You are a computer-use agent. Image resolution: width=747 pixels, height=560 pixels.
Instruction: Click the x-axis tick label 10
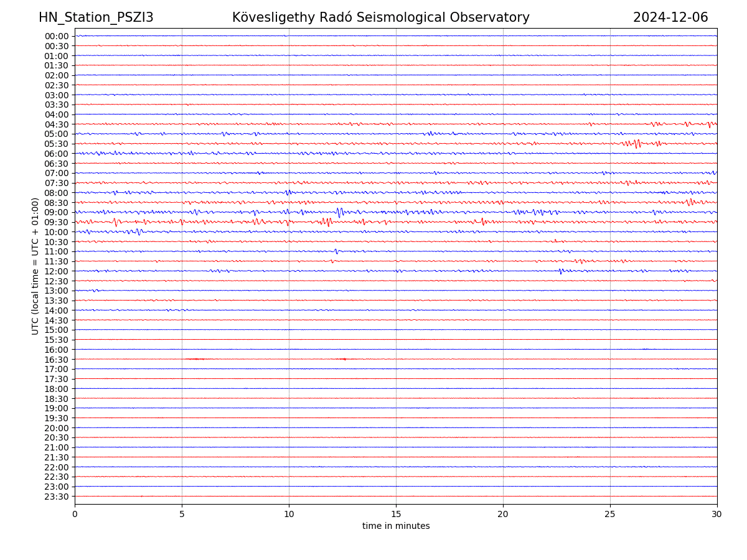[x=289, y=514]
